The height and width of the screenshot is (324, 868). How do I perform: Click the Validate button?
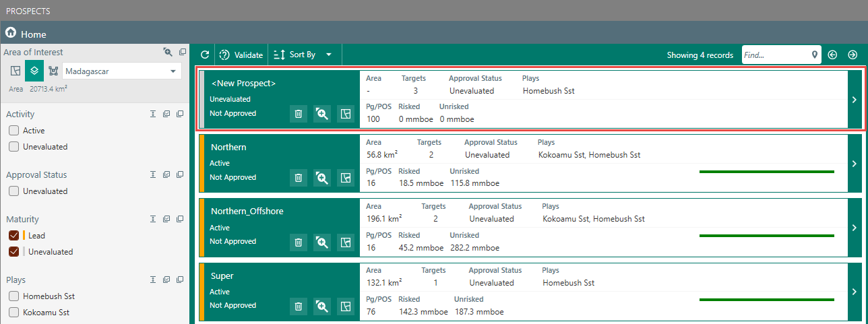[241, 55]
